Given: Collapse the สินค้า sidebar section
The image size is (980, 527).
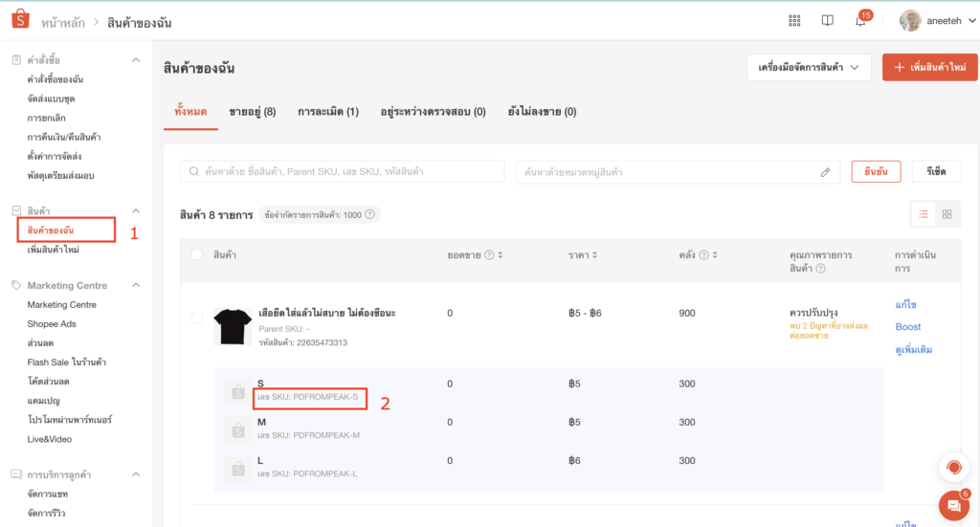Looking at the screenshot, I should pos(136,211).
